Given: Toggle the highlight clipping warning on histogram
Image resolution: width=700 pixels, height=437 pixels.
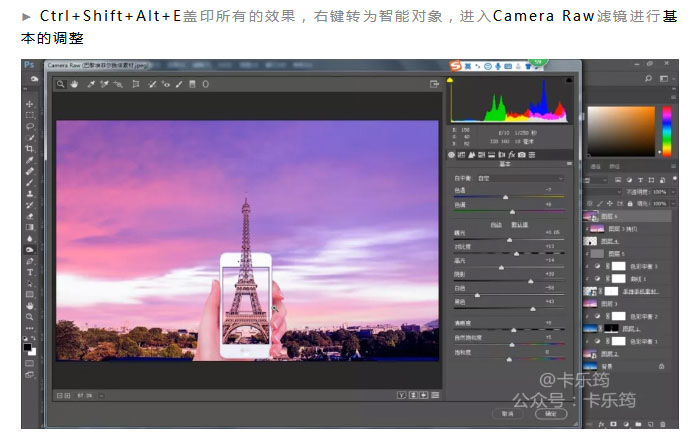Looking at the screenshot, I should (569, 80).
